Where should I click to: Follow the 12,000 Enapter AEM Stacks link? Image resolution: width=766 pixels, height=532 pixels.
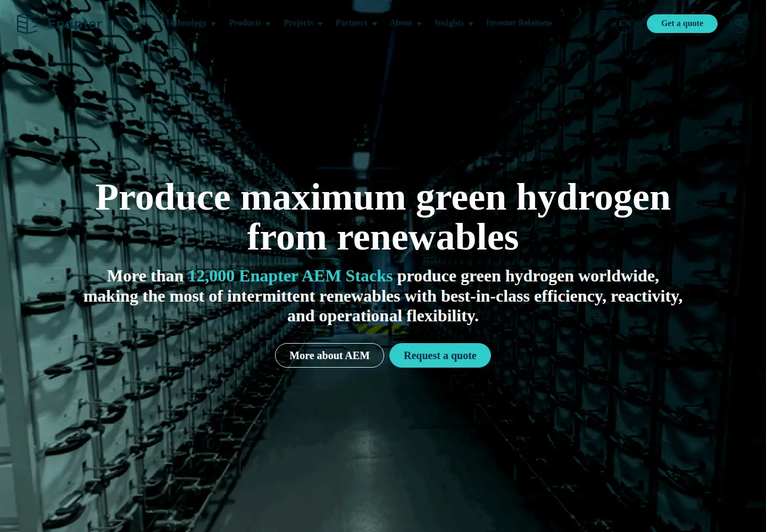point(290,276)
